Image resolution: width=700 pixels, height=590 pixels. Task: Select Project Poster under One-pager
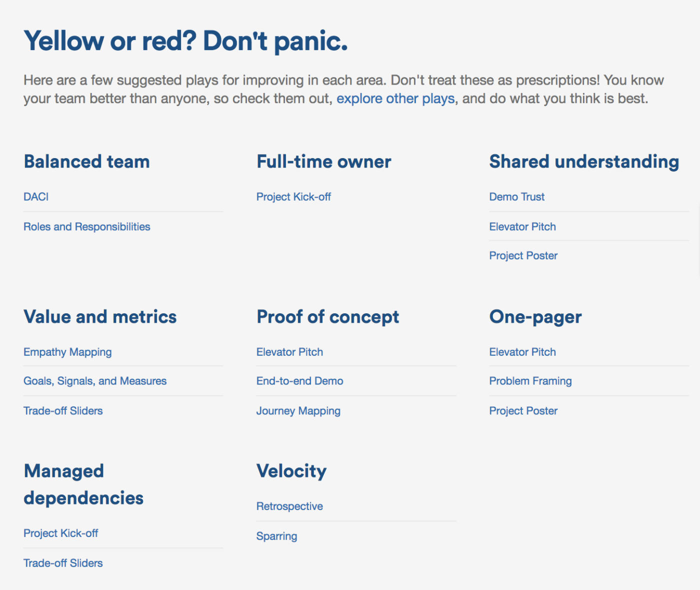pyautogui.click(x=523, y=411)
